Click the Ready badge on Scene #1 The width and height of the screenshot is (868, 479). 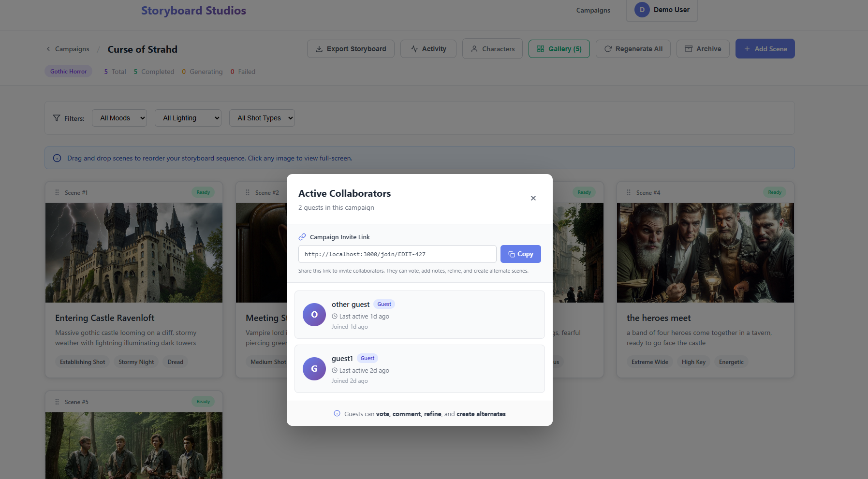[x=203, y=192]
